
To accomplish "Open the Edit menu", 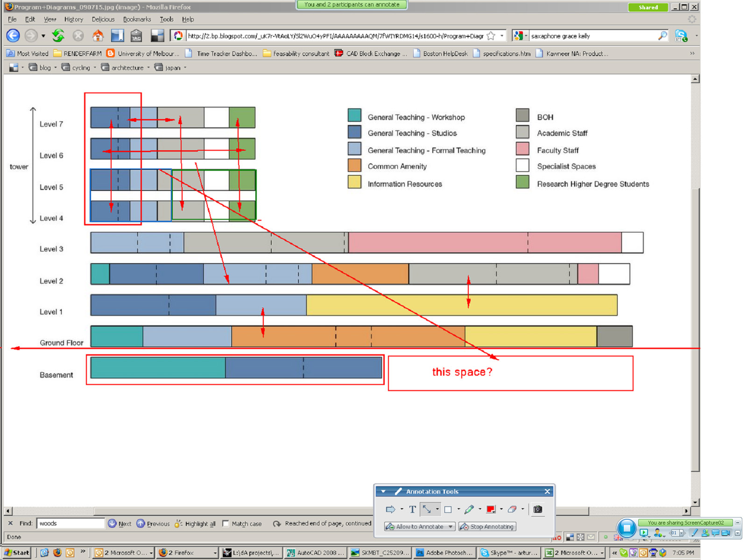I will click(x=30, y=19).
